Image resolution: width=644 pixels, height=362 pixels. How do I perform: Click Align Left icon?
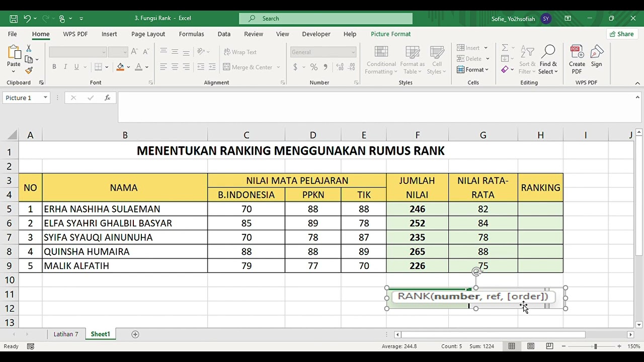point(164,67)
